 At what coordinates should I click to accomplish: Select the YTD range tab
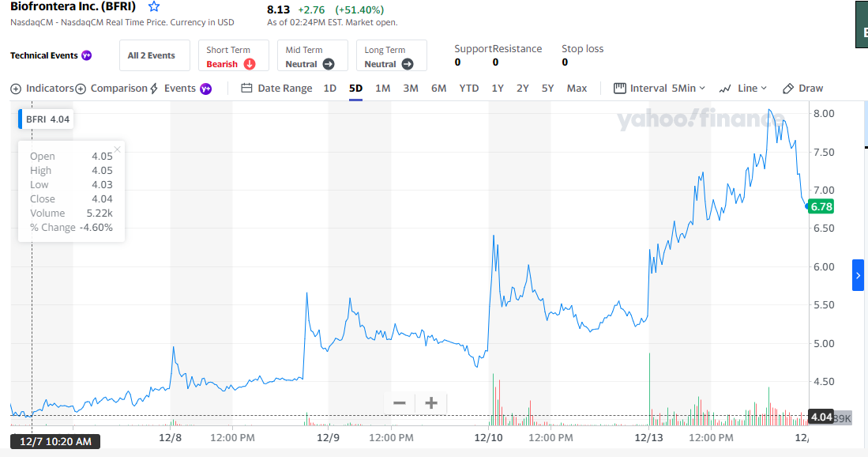pyautogui.click(x=469, y=88)
